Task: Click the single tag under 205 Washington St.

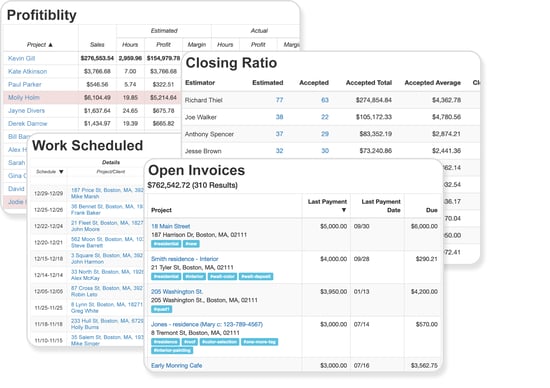Action: tap(161, 309)
